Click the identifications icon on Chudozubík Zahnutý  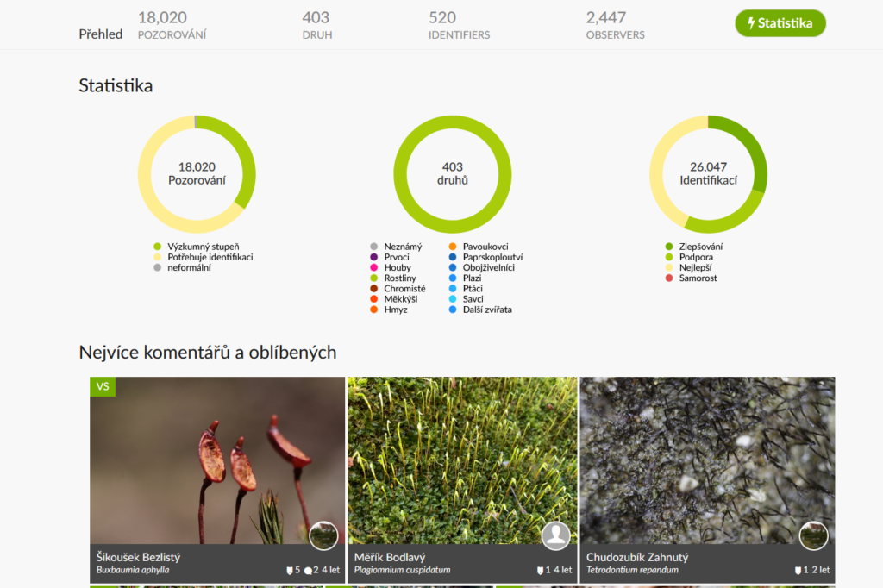(x=798, y=570)
